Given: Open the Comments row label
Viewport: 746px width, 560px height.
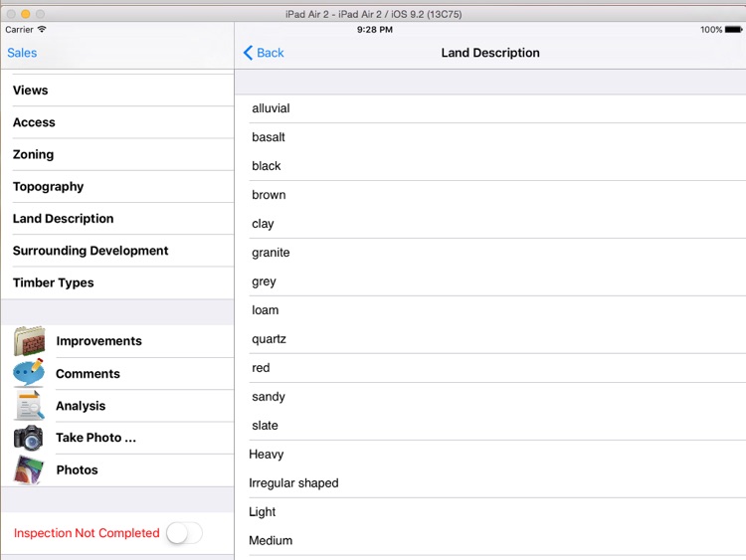Looking at the screenshot, I should pos(88,374).
